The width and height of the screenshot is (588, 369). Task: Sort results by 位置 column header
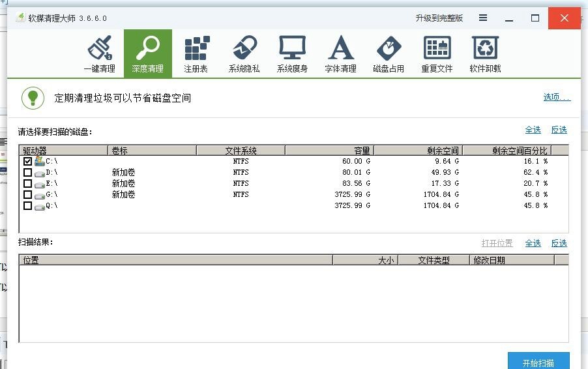(176, 260)
